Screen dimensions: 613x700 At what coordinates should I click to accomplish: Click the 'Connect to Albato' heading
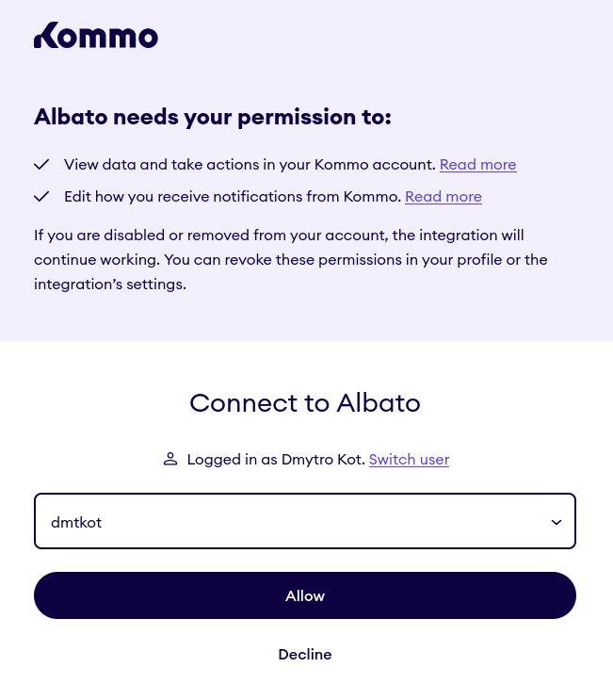[x=305, y=403]
